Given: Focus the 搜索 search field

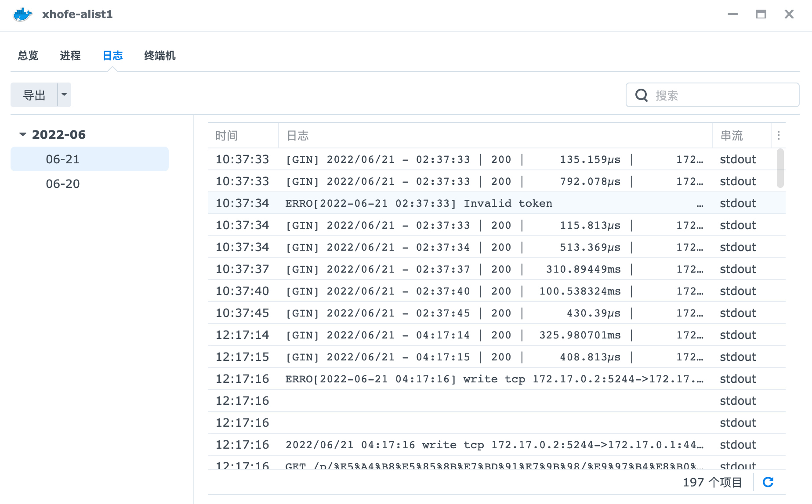Looking at the screenshot, I should pos(713,95).
